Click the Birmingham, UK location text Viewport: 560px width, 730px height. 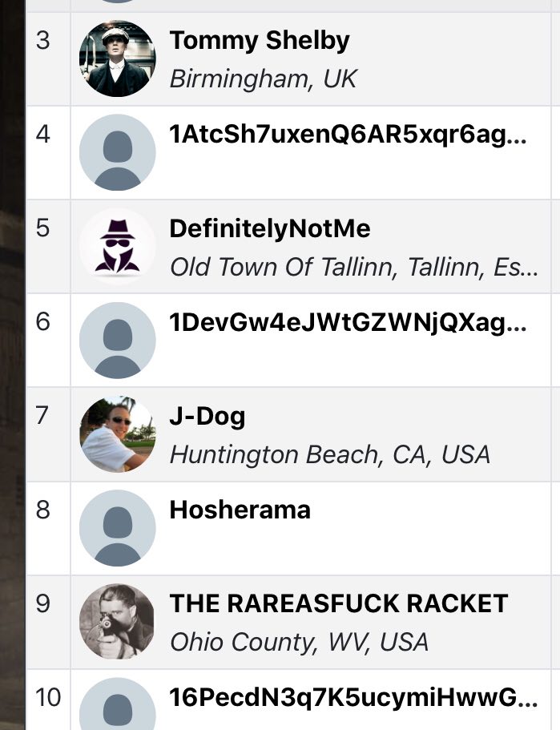click(x=263, y=79)
